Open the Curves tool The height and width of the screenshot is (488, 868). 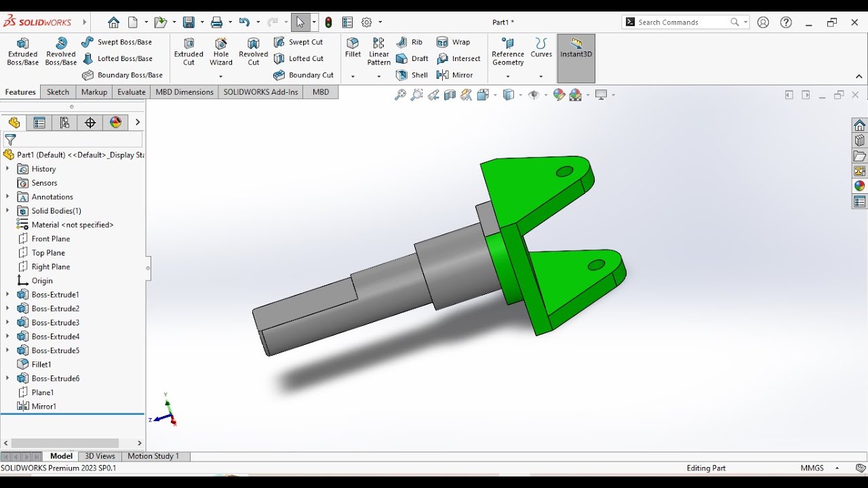point(541,47)
